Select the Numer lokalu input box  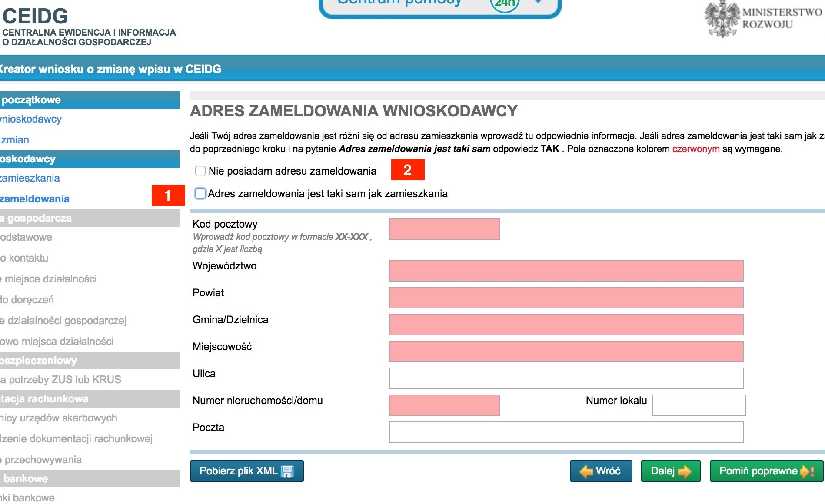(x=699, y=405)
